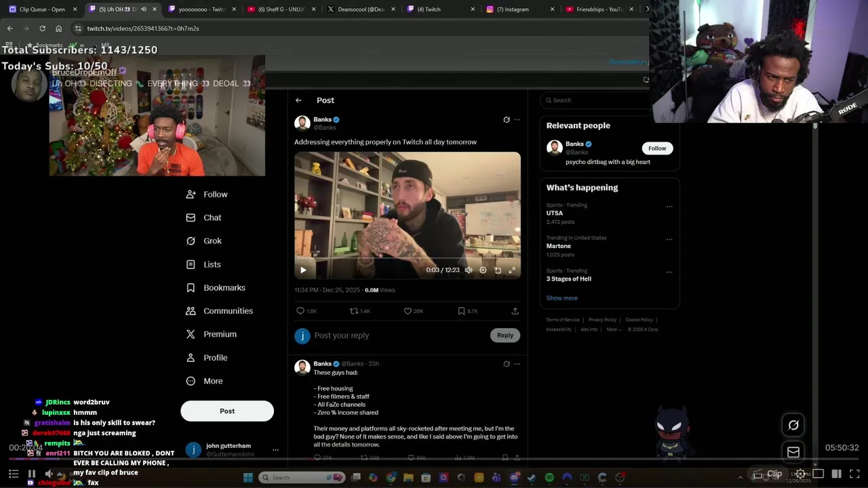Open the Windows Start button in the stream
Viewport: 868px width, 488px height.
click(x=248, y=478)
